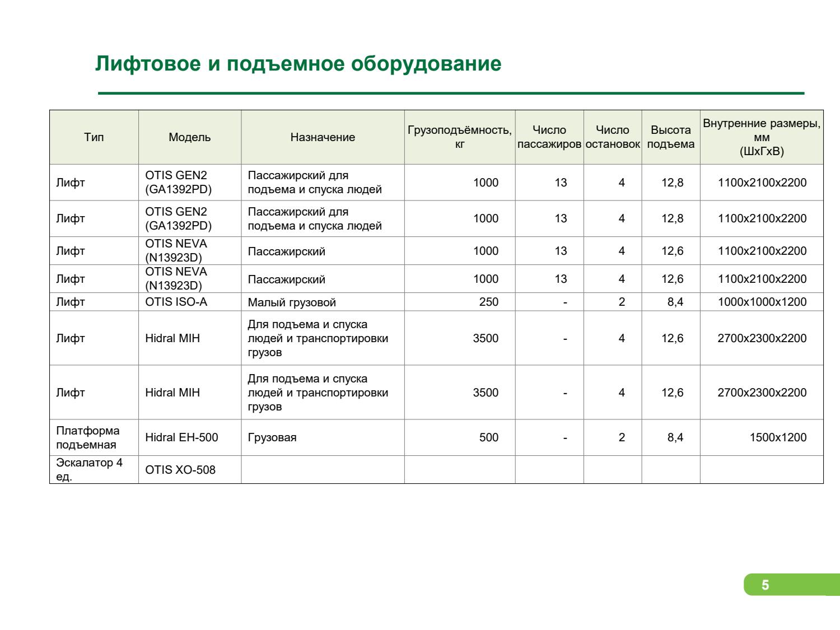Click the 'Назначение' column header

click(323, 137)
